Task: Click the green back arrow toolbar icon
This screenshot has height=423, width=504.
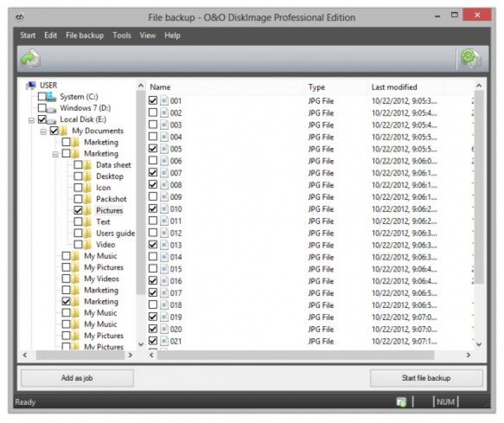Action: pyautogui.click(x=30, y=59)
